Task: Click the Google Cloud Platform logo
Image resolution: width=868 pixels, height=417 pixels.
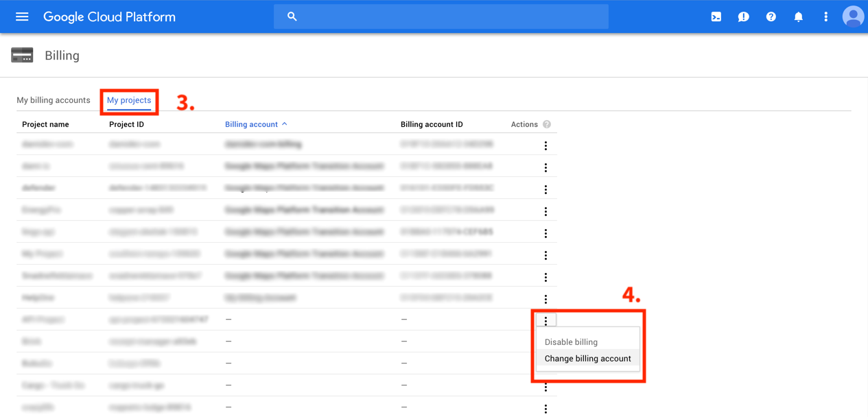Action: click(x=109, y=16)
